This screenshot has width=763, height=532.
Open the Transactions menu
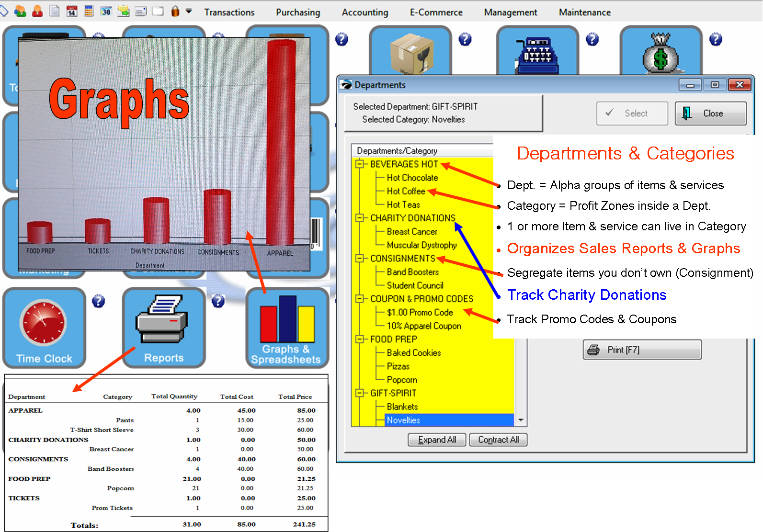229,12
